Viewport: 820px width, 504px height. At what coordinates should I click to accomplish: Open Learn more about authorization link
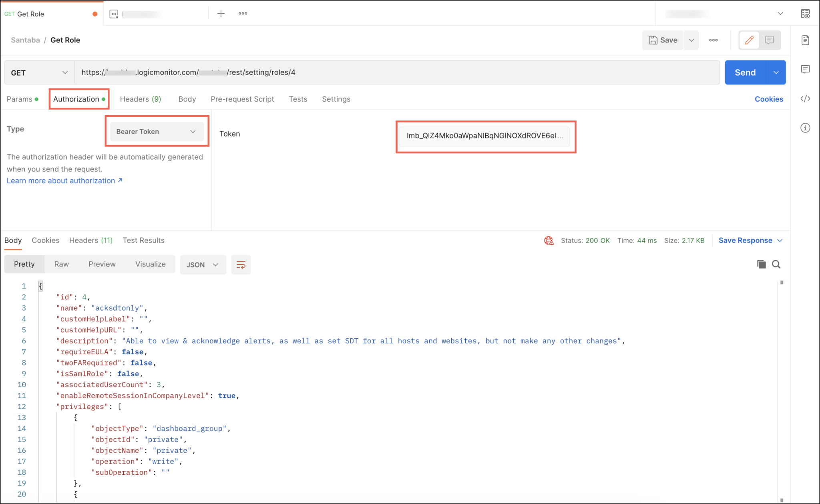click(x=64, y=181)
